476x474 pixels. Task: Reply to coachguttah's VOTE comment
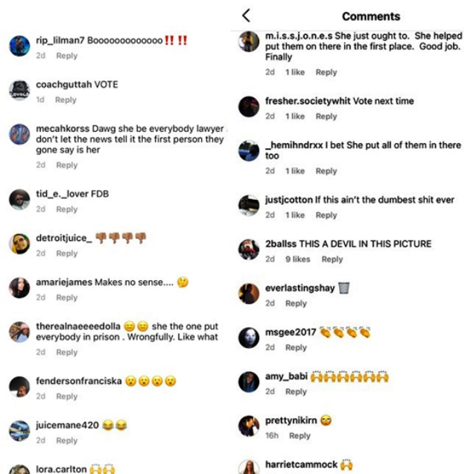(66, 100)
